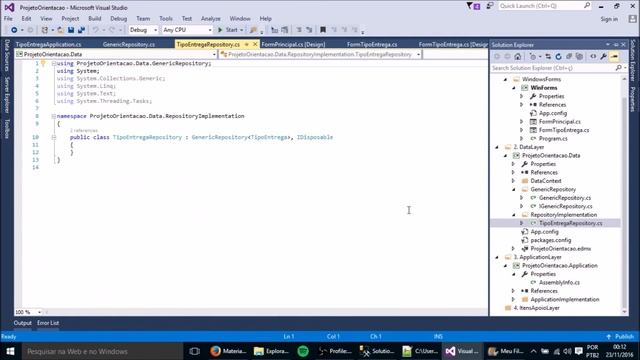This screenshot has height=360, width=640.
Task: Open the Build menu
Action: 95,19
